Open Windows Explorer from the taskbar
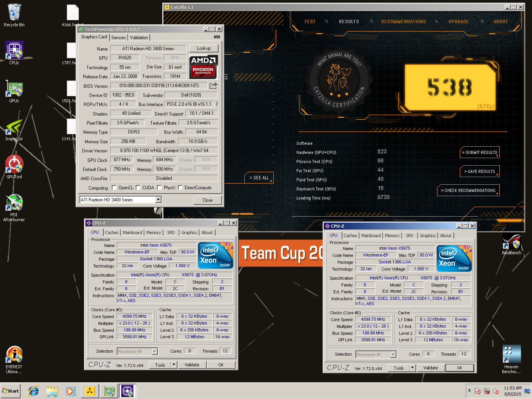 (52, 391)
